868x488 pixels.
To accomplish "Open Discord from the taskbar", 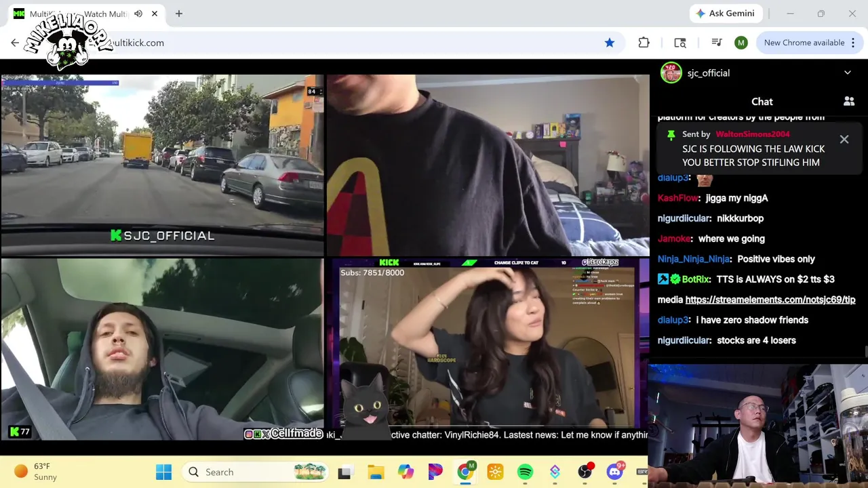I will click(614, 472).
